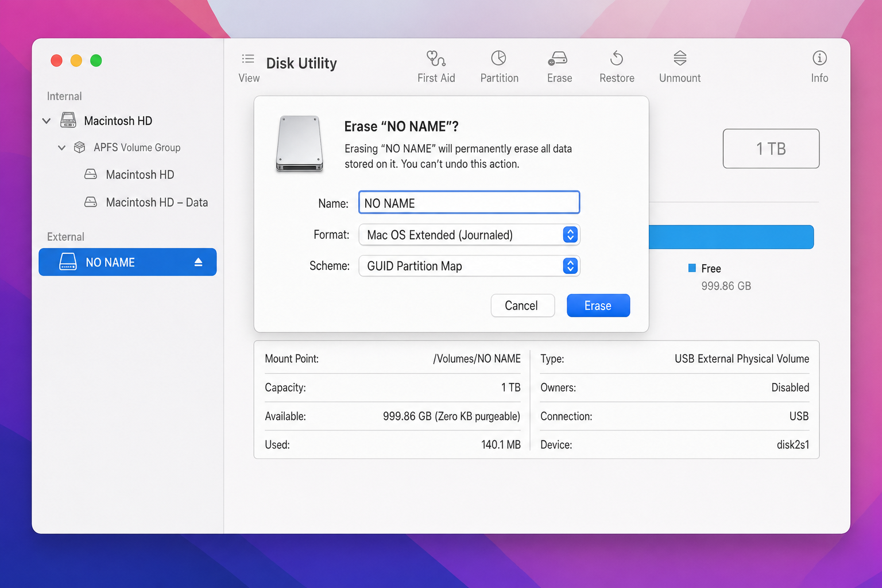Click the Disk Utility window title
The height and width of the screenshot is (588, 882).
[301, 63]
